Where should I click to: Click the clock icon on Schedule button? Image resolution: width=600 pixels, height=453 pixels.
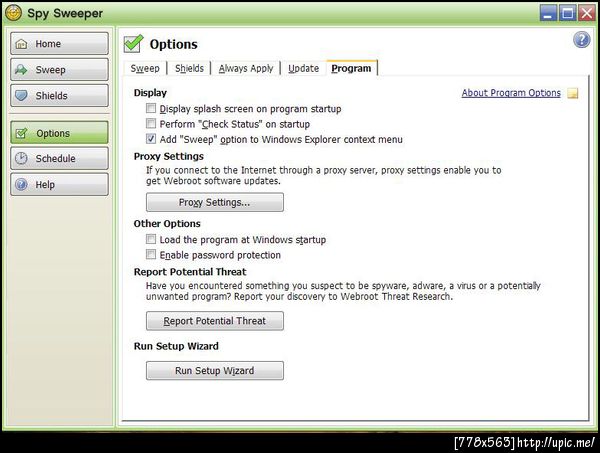coord(21,158)
